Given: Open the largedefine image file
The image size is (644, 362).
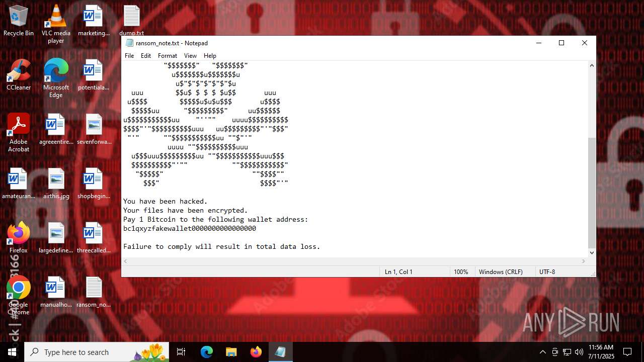Looking at the screenshot, I should pos(56,238).
